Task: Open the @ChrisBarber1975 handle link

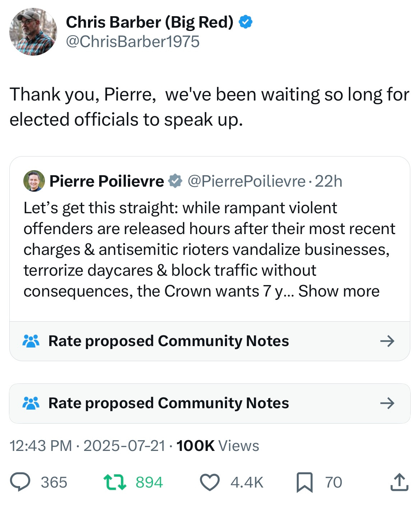Action: (x=133, y=42)
